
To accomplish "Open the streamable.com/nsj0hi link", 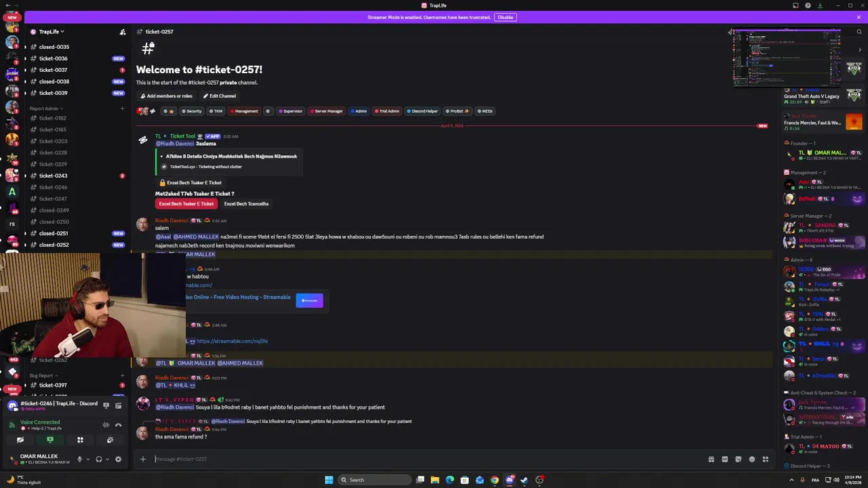I will click(232, 341).
